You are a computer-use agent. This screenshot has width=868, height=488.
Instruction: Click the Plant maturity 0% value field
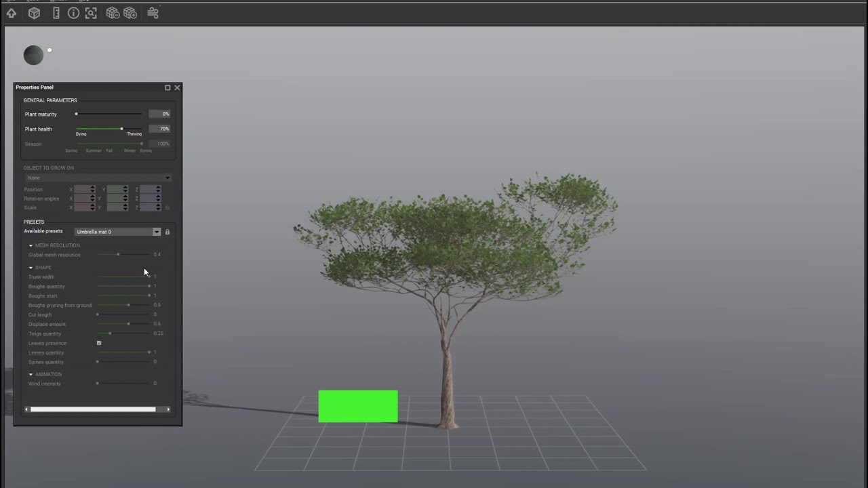click(159, 114)
